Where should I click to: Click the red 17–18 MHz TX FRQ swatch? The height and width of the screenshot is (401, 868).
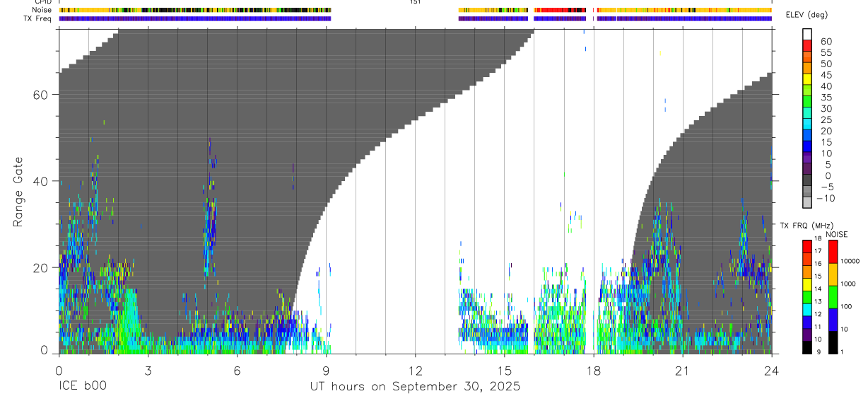point(807,246)
